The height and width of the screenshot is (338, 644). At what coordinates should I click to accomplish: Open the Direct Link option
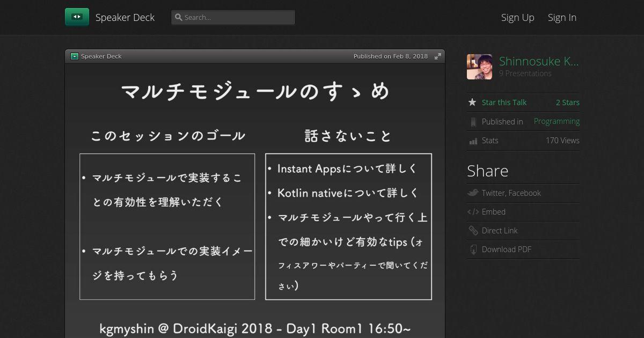click(x=500, y=231)
